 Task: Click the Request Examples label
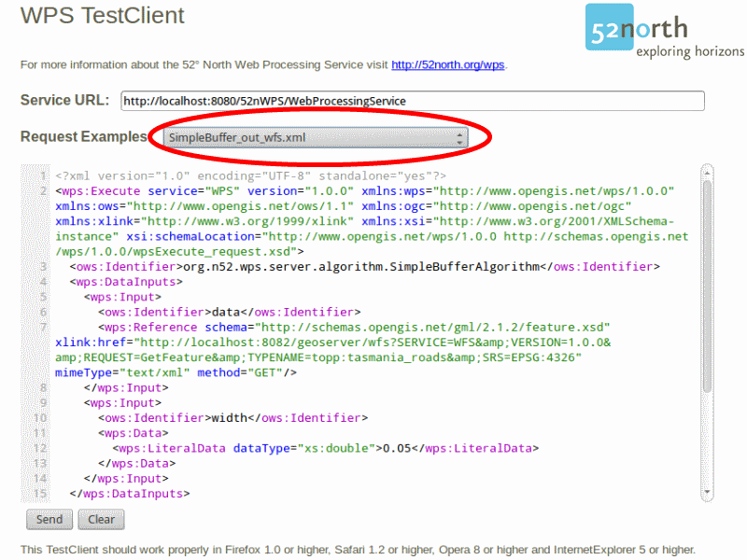(x=84, y=136)
